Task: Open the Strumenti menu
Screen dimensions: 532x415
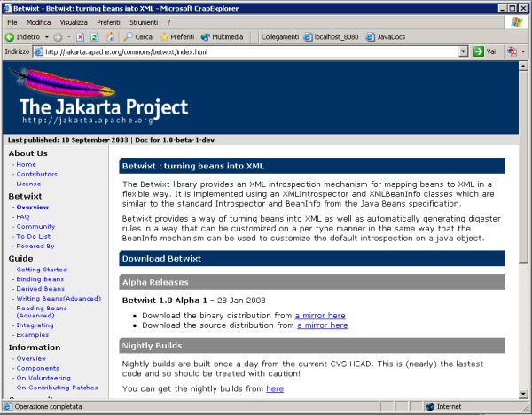Action: (144, 22)
